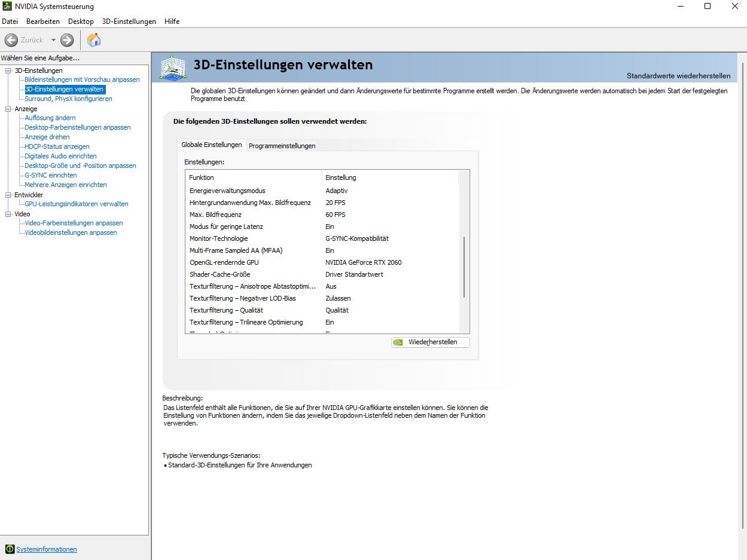Click the NVIDIA app icon in the title bar
This screenshot has width=747, height=560.
coord(7,7)
